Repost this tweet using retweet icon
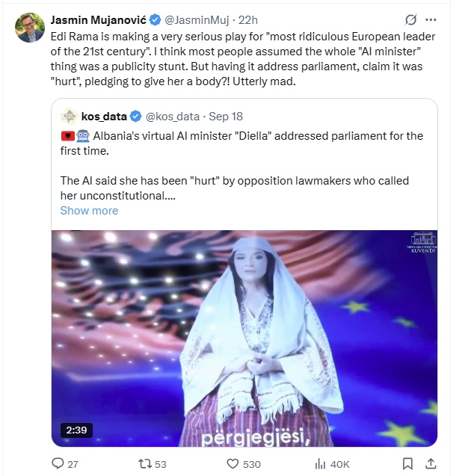471x476 pixels. [x=144, y=464]
